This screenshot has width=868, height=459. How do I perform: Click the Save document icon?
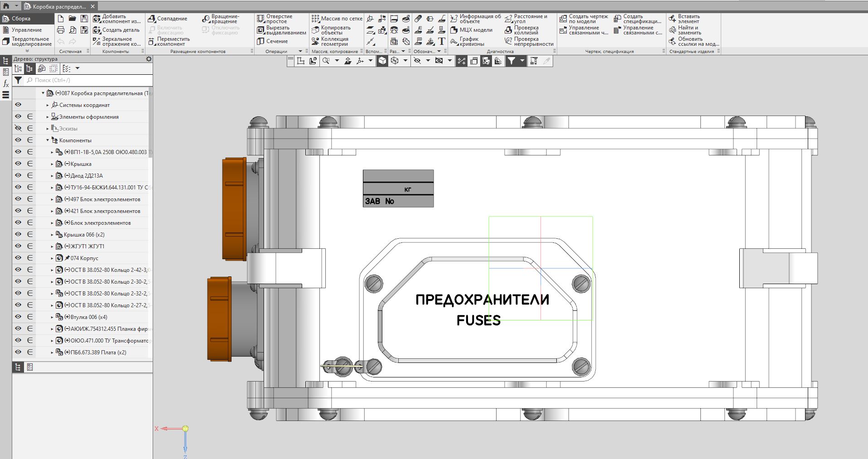pyautogui.click(x=84, y=19)
